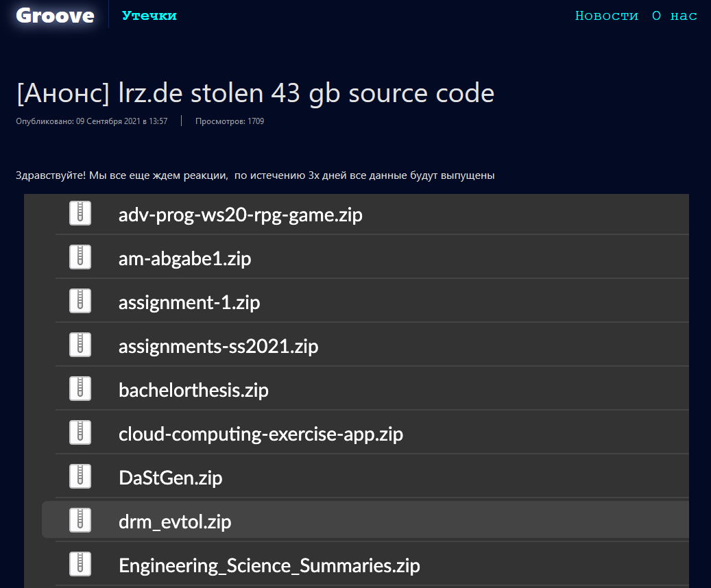The image size is (711, 588).
Task: Open the О нас page
Action: click(x=674, y=16)
